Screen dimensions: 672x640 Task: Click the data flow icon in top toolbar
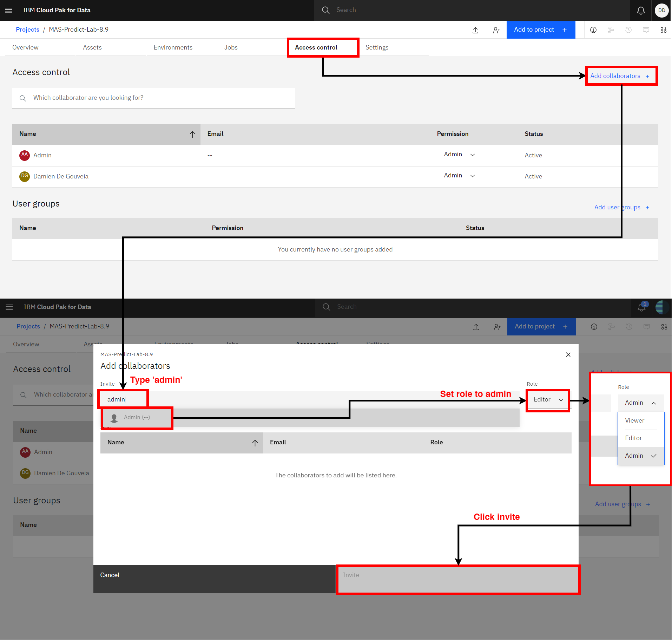(611, 30)
